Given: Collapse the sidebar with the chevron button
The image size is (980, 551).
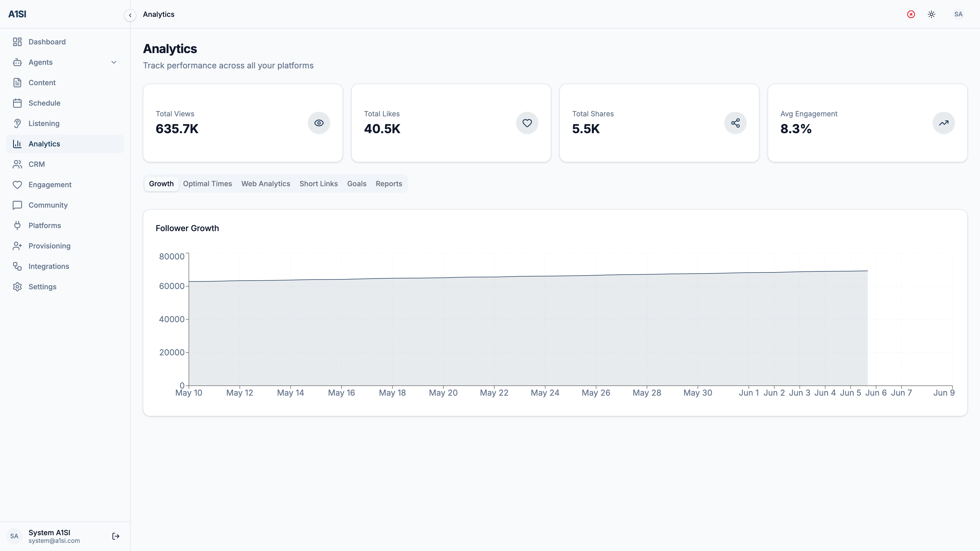Looking at the screenshot, I should coord(130,15).
